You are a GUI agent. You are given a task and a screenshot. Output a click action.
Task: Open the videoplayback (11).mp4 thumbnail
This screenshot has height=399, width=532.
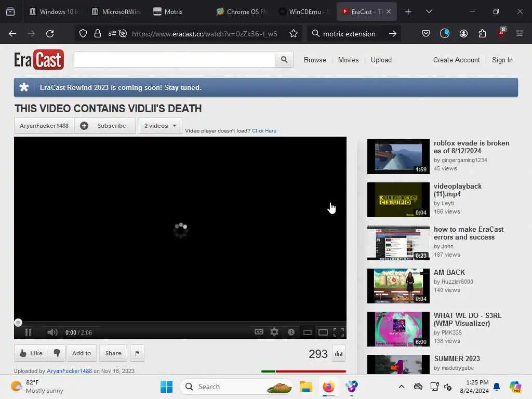pyautogui.click(x=398, y=199)
